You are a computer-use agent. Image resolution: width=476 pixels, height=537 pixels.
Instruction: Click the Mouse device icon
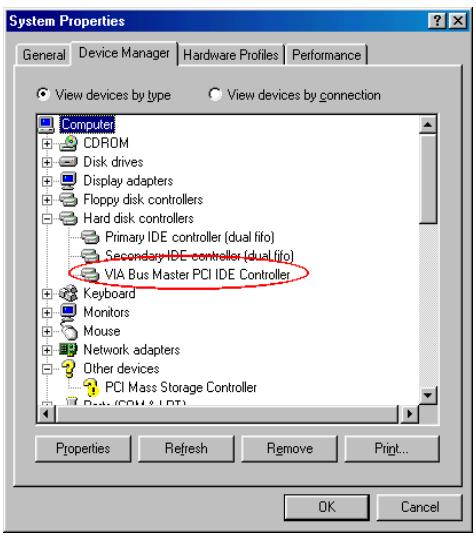pos(69,331)
